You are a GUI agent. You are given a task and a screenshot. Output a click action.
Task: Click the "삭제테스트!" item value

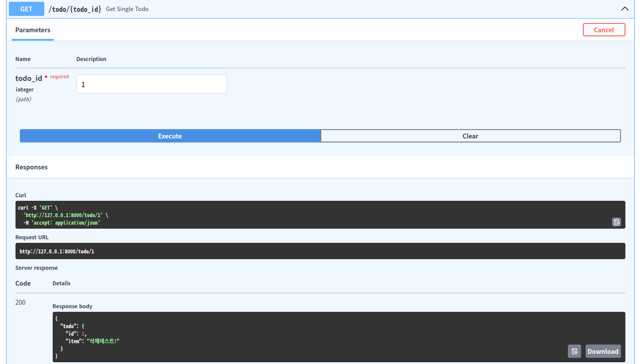(x=103, y=341)
